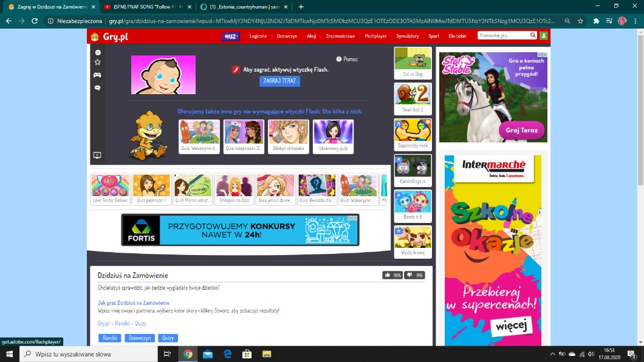This screenshot has width=644, height=362.
Task: Click the thumbs down dislike button
Action: click(x=414, y=275)
